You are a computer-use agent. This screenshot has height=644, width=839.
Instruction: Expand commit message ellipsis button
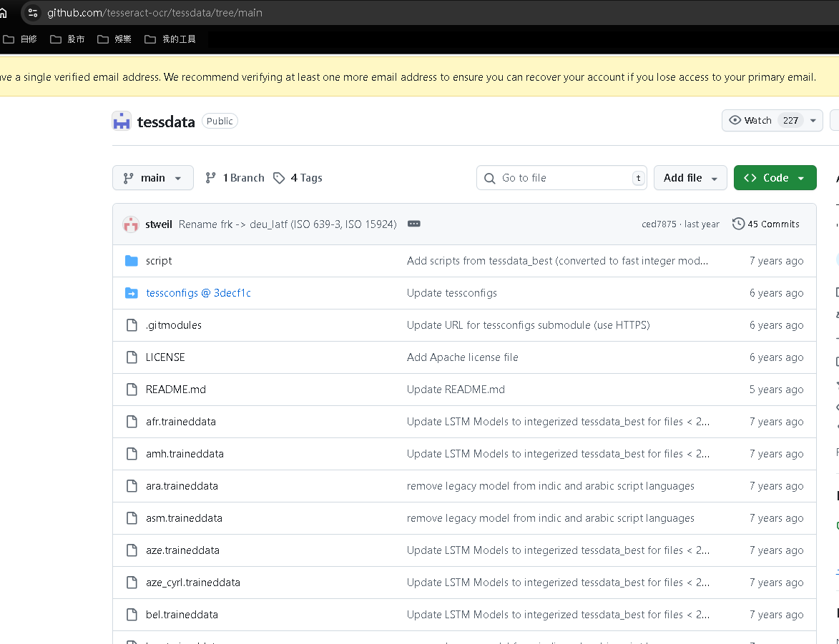click(x=413, y=224)
